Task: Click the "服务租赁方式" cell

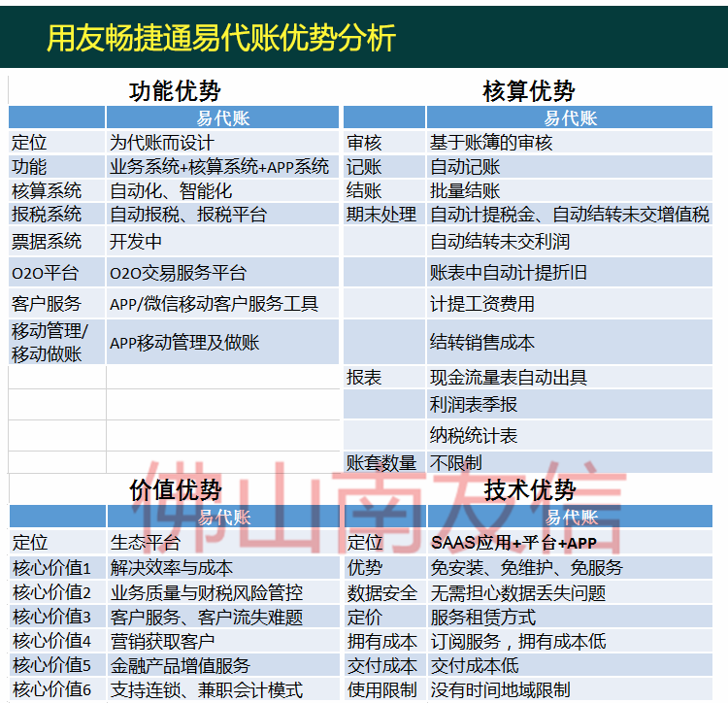Action: coord(570,617)
